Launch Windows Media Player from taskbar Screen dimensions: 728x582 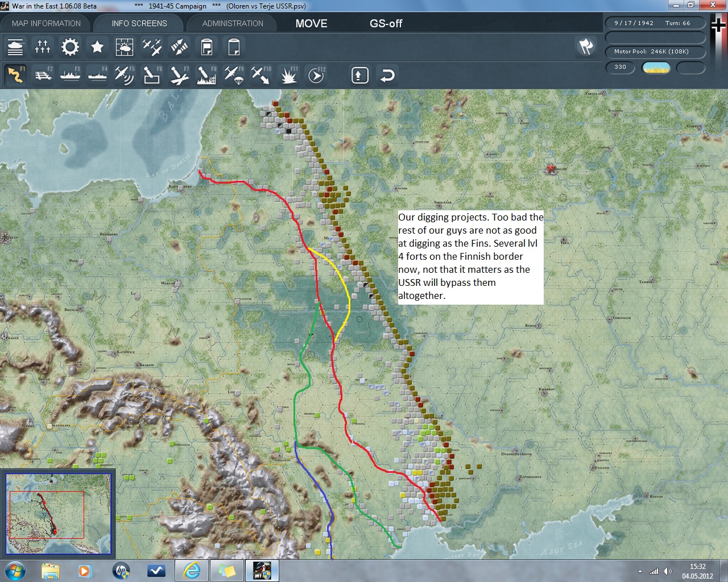(x=85, y=571)
